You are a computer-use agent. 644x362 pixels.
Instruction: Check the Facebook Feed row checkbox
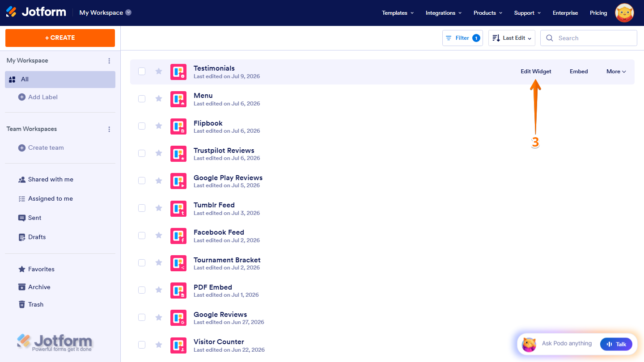click(x=142, y=235)
